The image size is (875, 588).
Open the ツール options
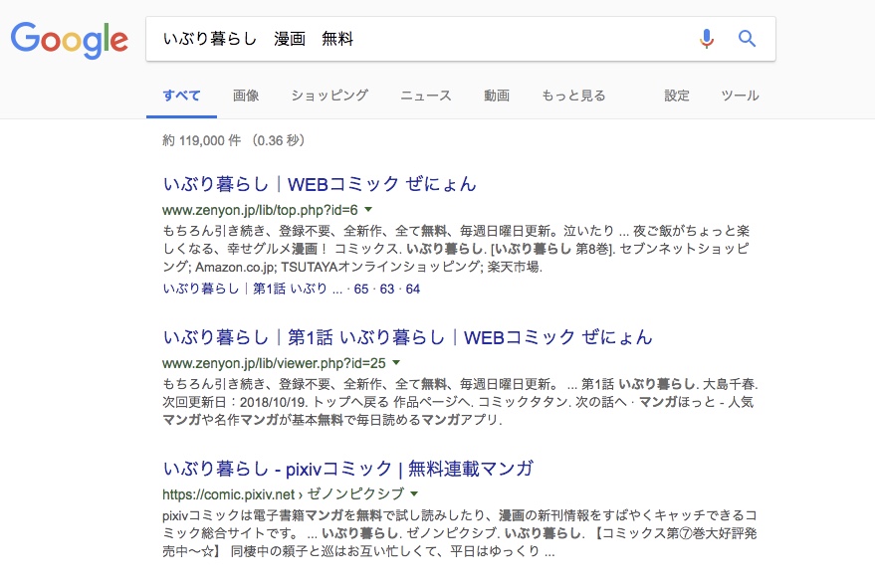(740, 96)
